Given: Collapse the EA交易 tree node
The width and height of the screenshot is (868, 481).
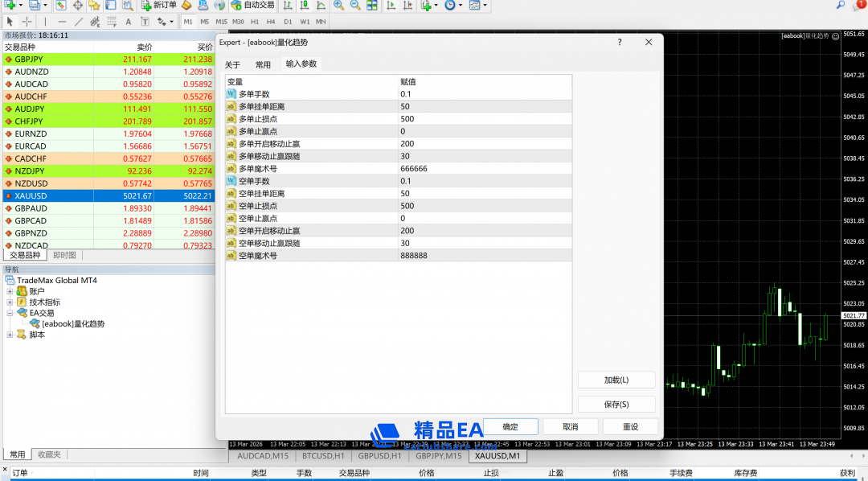Looking at the screenshot, I should click(10, 313).
